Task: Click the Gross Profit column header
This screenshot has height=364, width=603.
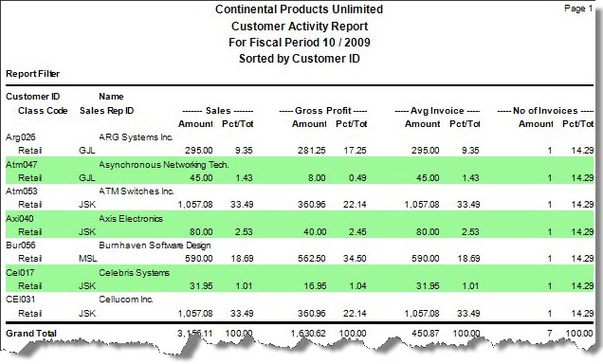Action: click(323, 111)
